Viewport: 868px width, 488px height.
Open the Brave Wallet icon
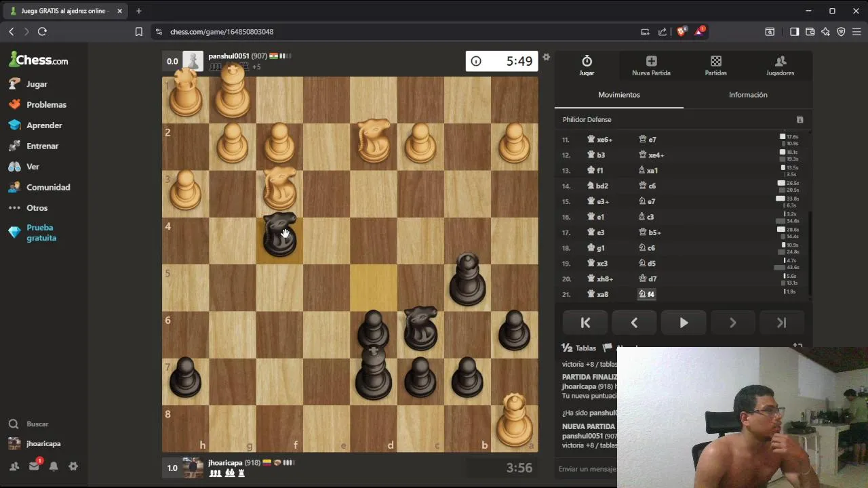point(810,31)
